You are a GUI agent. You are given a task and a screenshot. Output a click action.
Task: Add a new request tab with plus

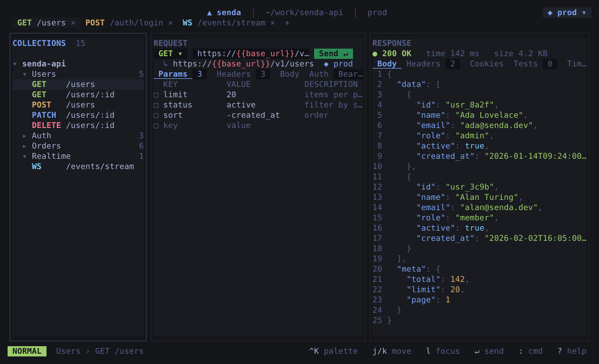pyautogui.click(x=287, y=23)
